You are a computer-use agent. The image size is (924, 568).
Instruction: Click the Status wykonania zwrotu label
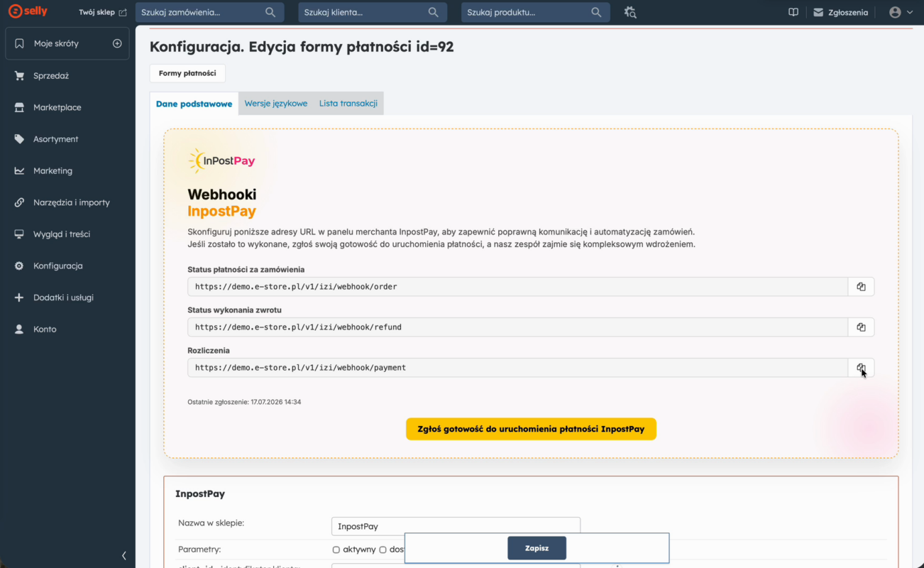(x=235, y=310)
